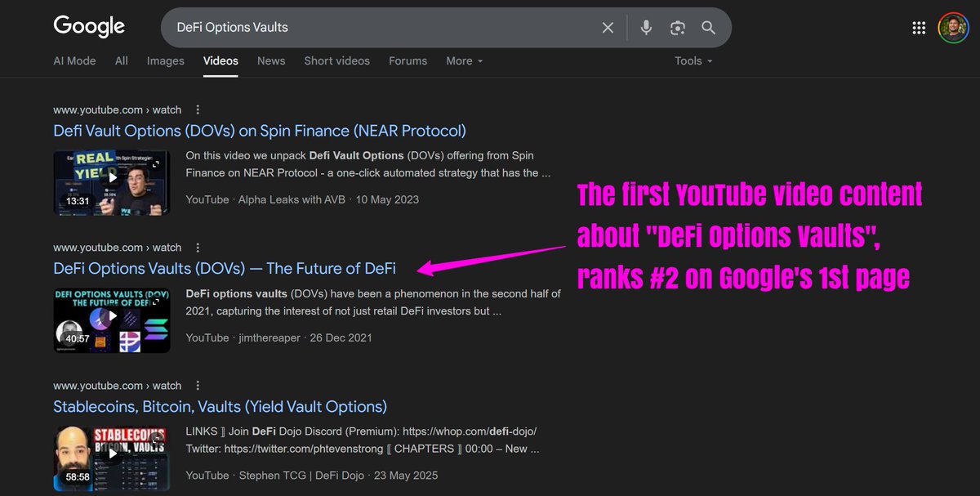Open the DeFi Options Vaults Future of DeFi link
The width and height of the screenshot is (980, 496).
pos(224,268)
